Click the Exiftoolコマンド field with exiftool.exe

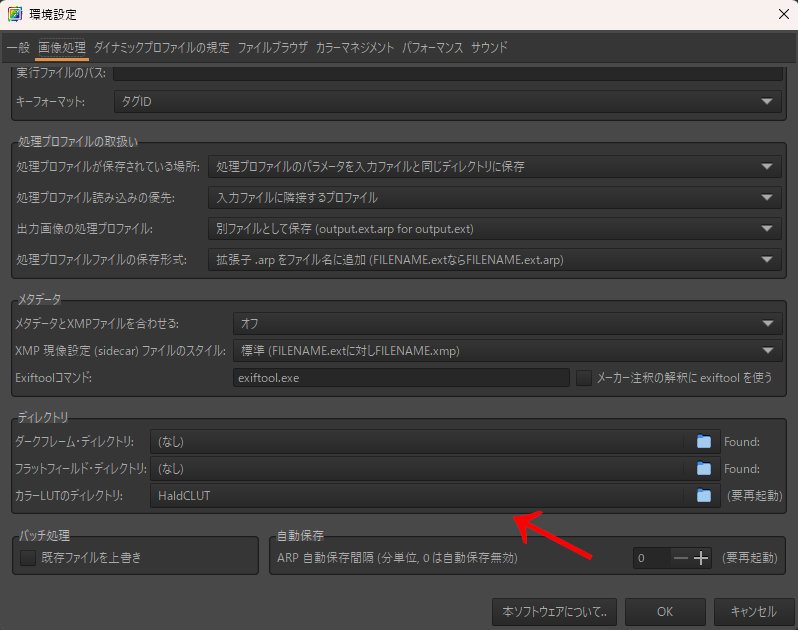[401, 378]
